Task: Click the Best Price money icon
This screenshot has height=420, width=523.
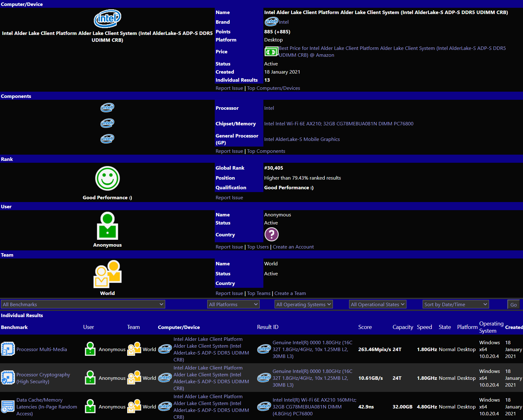Action: point(271,51)
